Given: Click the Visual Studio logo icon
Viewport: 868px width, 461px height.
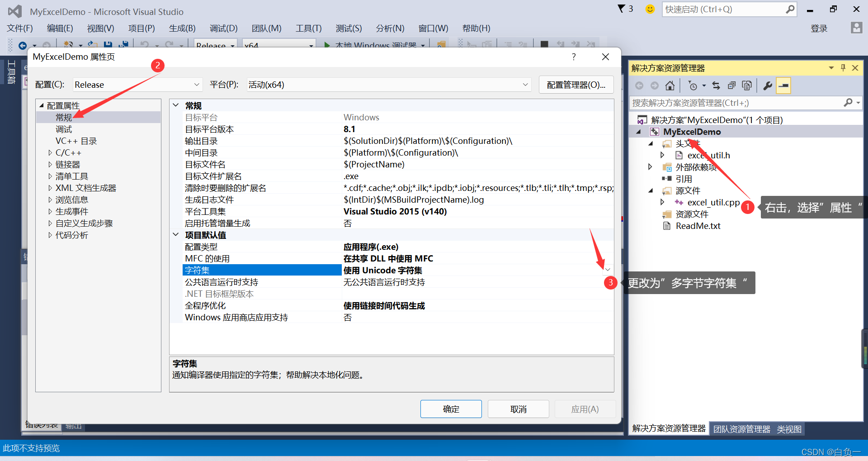Looking at the screenshot, I should coord(15,11).
